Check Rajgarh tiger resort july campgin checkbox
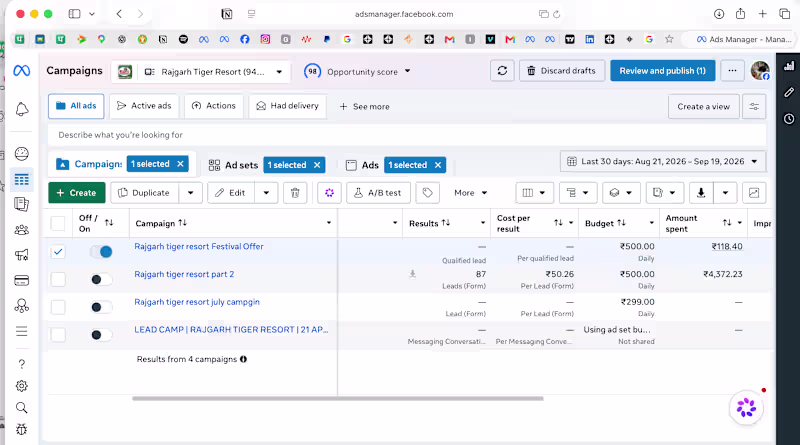Image resolution: width=800 pixels, height=445 pixels. pos(58,307)
